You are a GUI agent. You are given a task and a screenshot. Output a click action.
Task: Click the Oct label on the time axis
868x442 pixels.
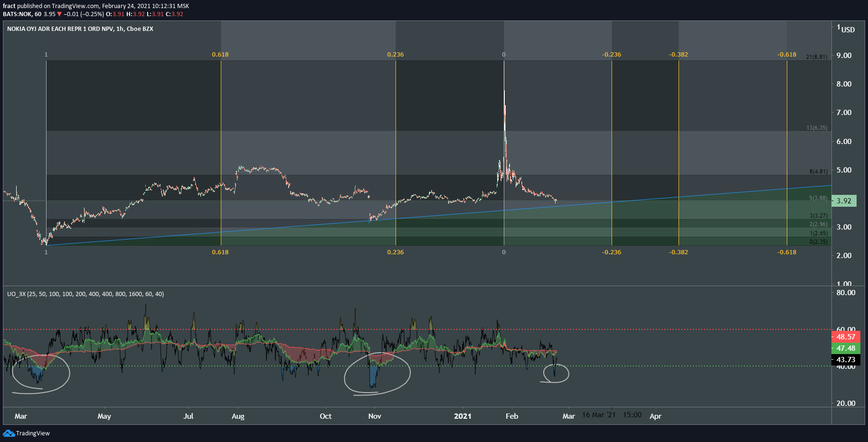[x=326, y=416]
